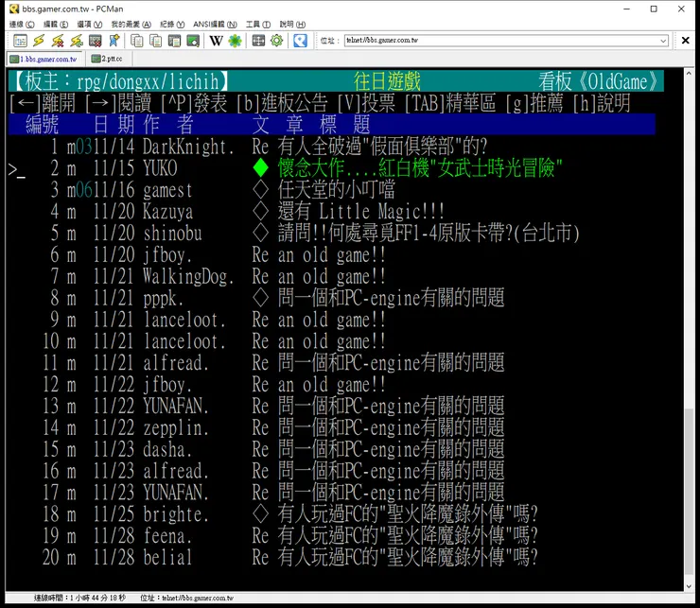Screen dimensions: 700x608
Task: Click the green screen search icon
Action: click(193, 41)
